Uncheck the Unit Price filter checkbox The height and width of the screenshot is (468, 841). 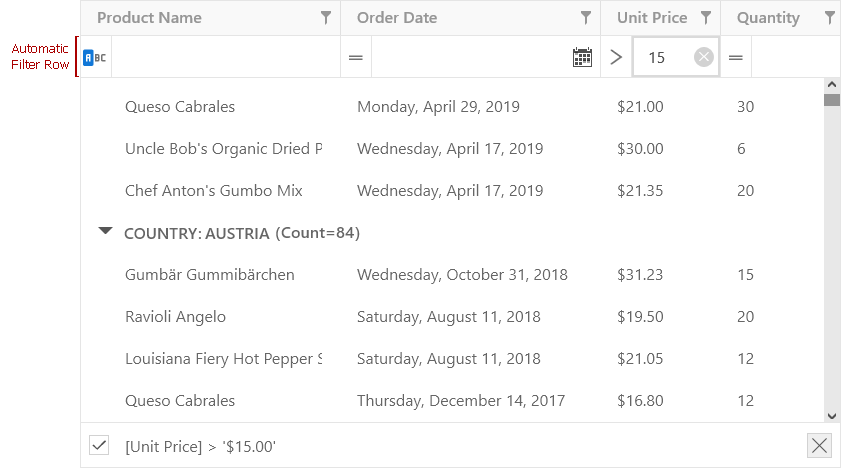[x=99, y=445]
